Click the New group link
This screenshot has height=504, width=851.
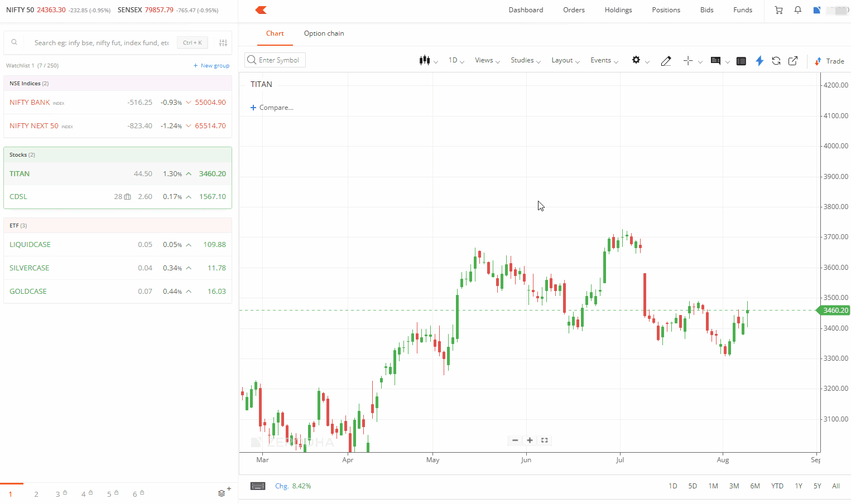point(211,66)
